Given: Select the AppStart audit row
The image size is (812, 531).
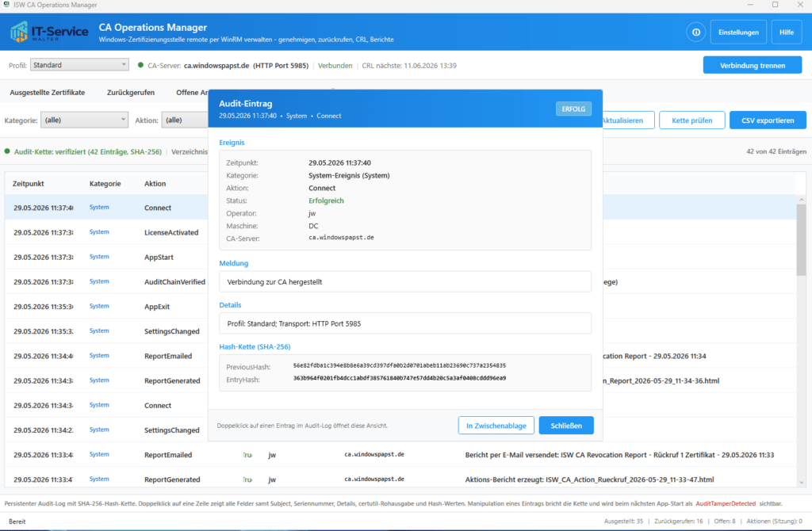Looking at the screenshot, I should click(107, 258).
